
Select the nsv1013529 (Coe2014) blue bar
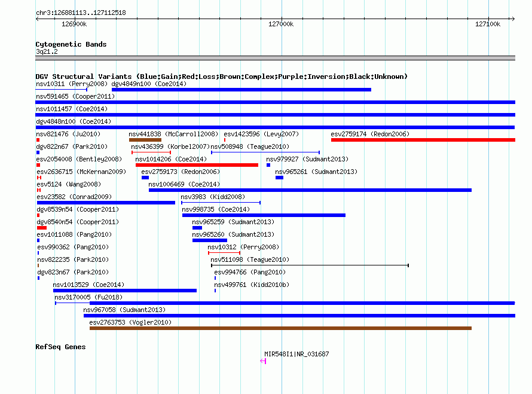click(125, 291)
